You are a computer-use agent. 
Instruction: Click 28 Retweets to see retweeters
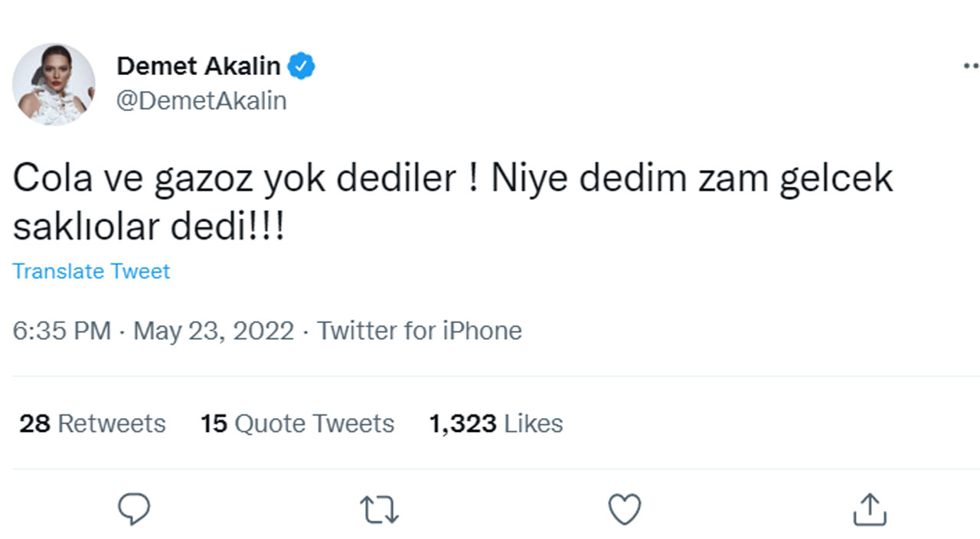coord(92,423)
